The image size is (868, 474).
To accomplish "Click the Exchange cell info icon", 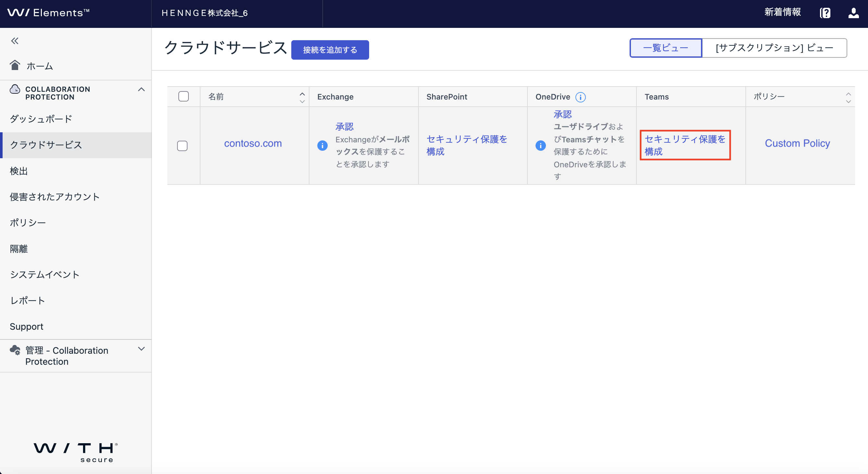I will pyautogui.click(x=322, y=146).
